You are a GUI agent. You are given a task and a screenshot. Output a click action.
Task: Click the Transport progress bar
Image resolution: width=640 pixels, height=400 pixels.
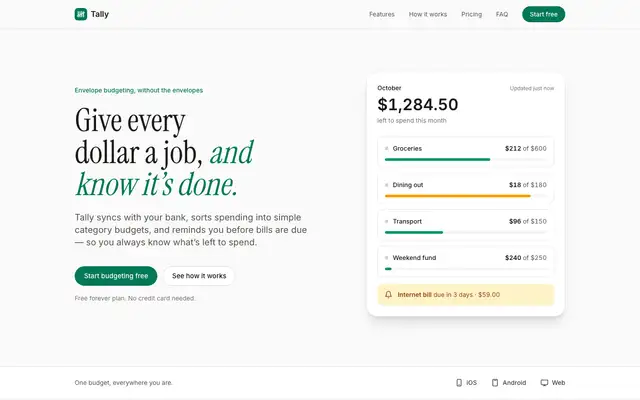pos(465,232)
